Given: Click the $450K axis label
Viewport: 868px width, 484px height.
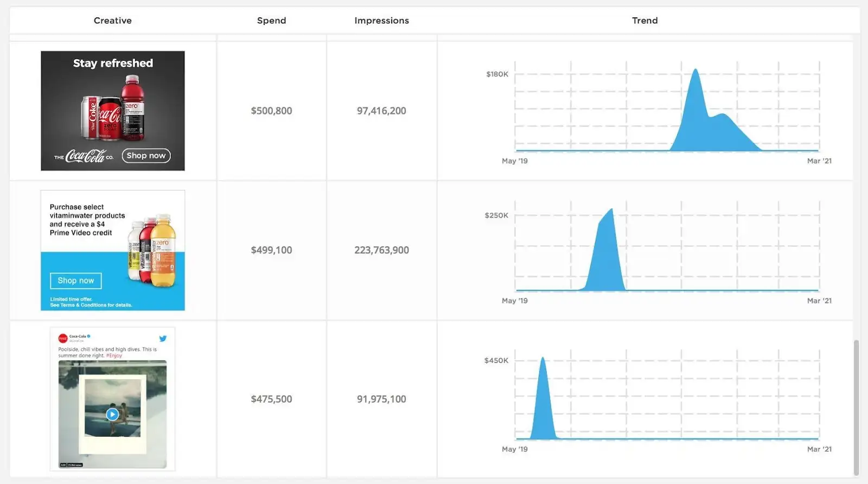Looking at the screenshot, I should click(x=496, y=360).
